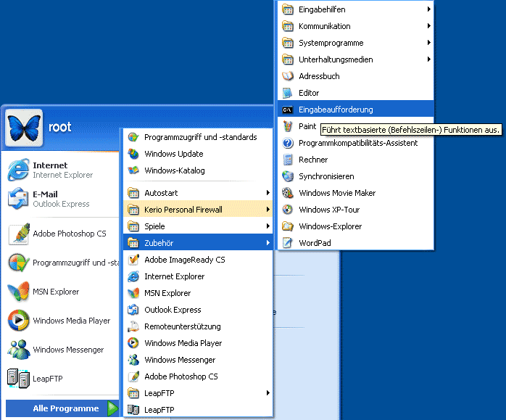The height and width of the screenshot is (420, 506).
Task: Open LeapFTP from recent programs list
Action: click(x=47, y=379)
